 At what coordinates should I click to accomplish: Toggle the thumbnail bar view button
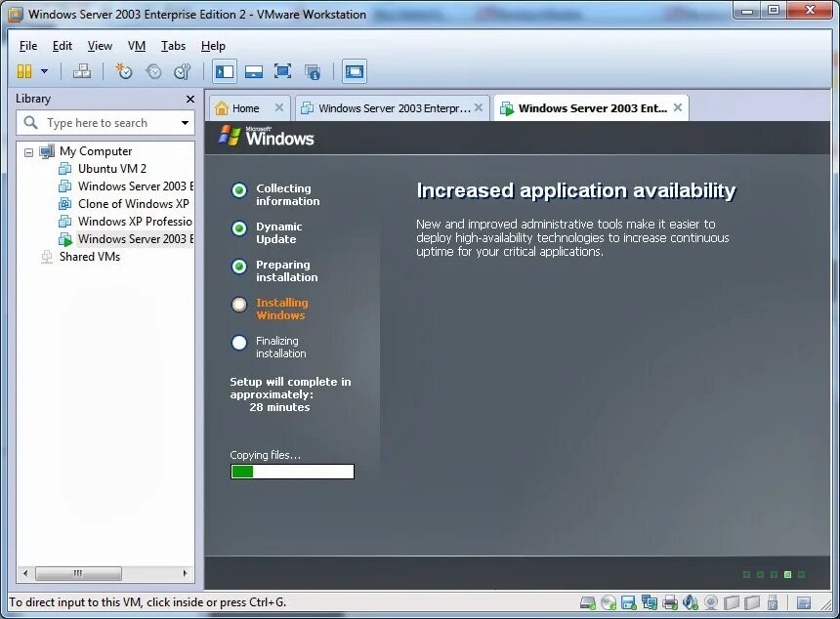pyautogui.click(x=253, y=71)
